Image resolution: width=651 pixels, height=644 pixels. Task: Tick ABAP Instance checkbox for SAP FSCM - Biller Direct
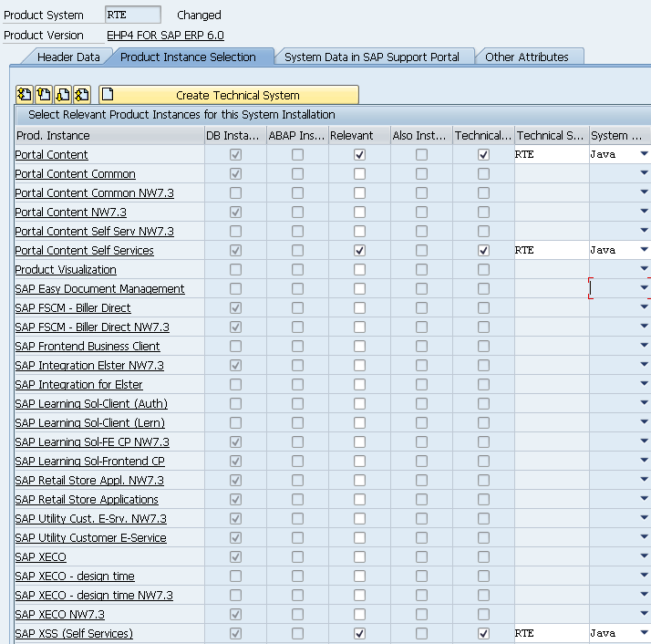297,308
